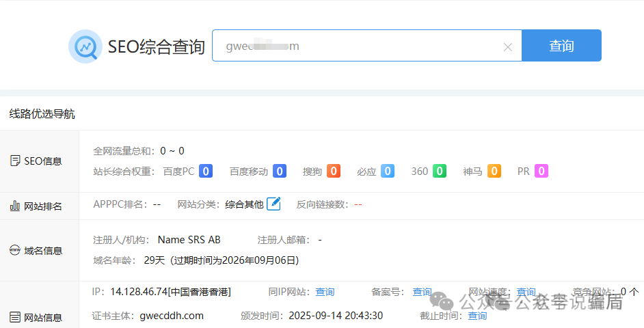
Task: Select the 网站排名 sidebar label
Action: pos(42,206)
